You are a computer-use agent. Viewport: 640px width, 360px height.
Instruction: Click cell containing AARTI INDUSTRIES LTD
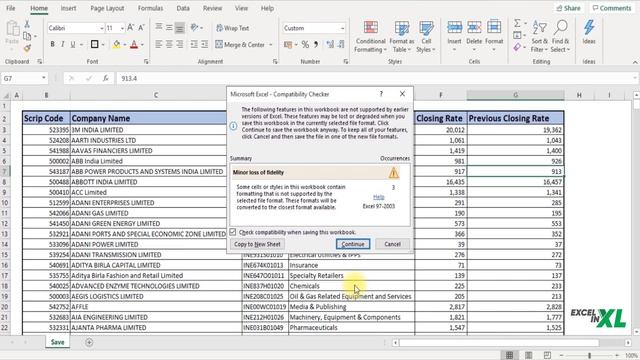(156, 140)
